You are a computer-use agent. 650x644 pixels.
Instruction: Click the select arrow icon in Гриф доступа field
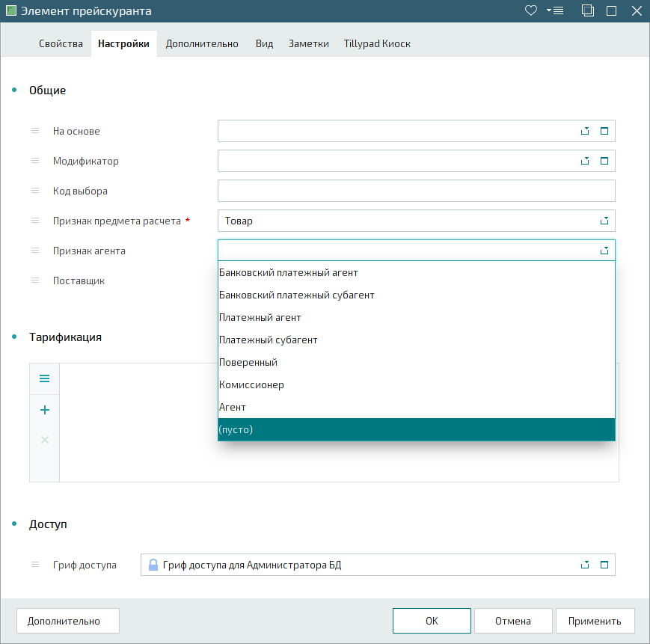click(585, 565)
